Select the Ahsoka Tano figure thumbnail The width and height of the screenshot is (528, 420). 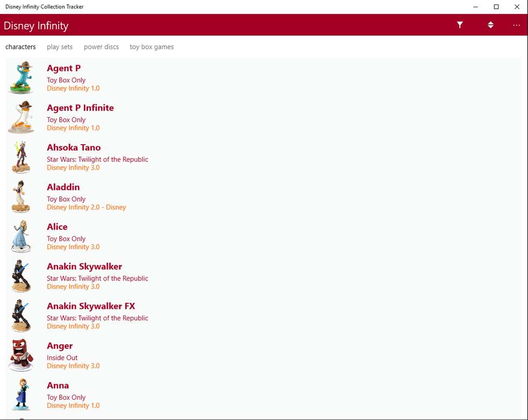click(21, 157)
